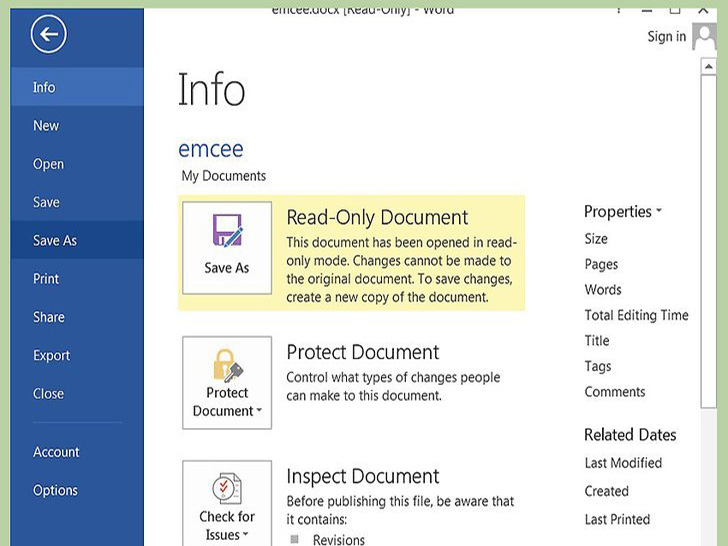728x546 pixels.
Task: Click Close in the sidebar menu
Action: coord(77,393)
